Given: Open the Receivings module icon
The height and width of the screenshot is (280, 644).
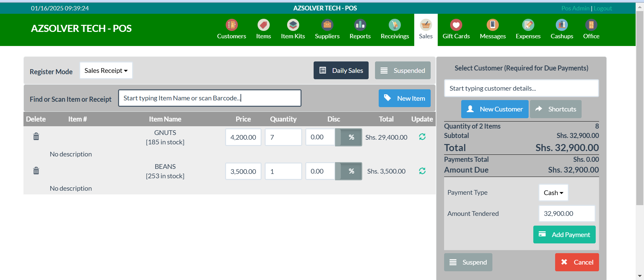Looking at the screenshot, I should (395, 25).
